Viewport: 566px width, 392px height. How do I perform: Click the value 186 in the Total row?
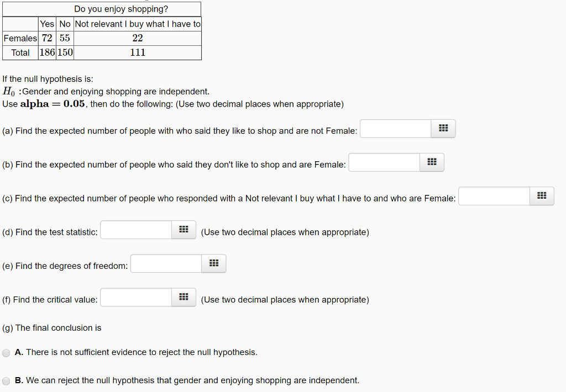point(47,52)
